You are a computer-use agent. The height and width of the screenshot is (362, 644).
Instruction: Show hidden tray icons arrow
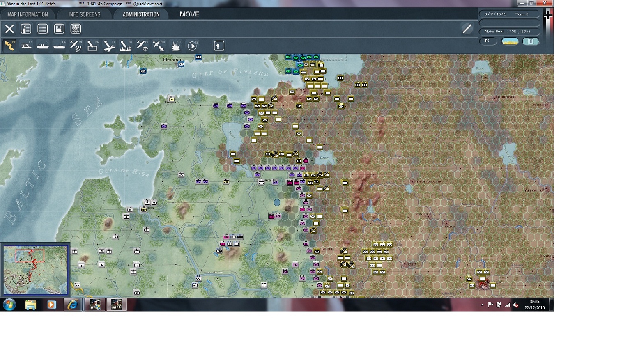pos(482,305)
